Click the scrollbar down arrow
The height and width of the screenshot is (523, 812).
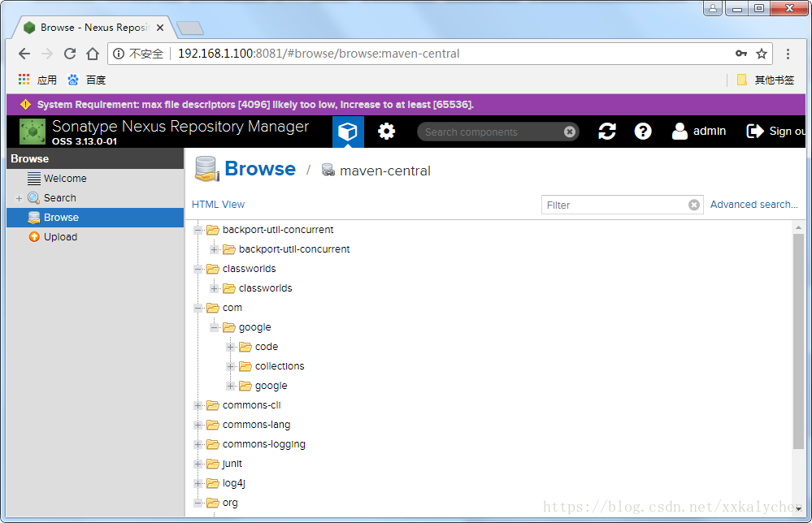coord(798,509)
